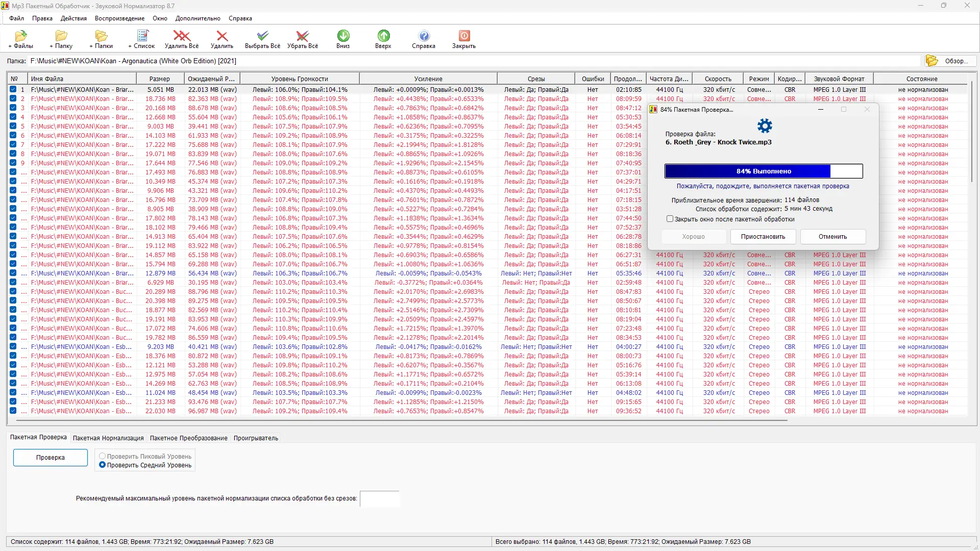The height and width of the screenshot is (551, 980).
Task: Sort list by 'Размер' column header
Action: 160,79
